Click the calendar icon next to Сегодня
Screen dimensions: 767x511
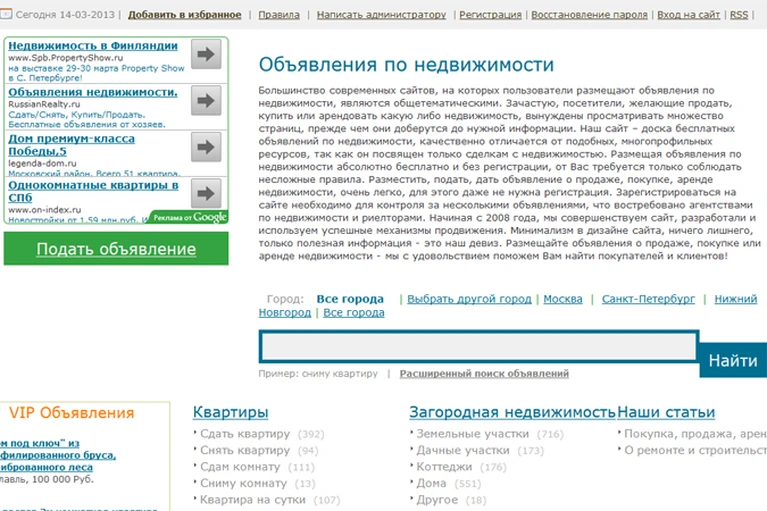[x=6, y=14]
